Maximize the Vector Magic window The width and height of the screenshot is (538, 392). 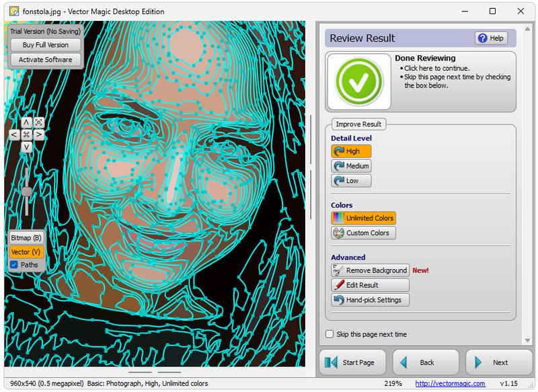[x=492, y=11]
